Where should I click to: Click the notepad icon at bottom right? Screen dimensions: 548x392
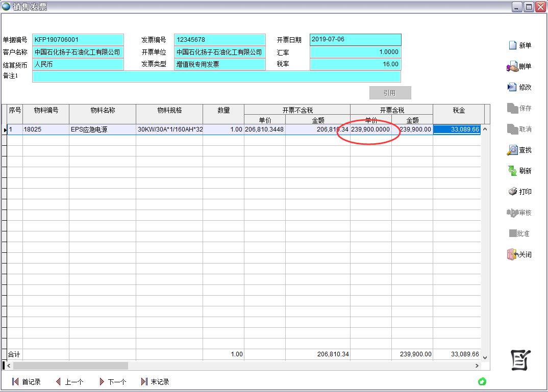point(520,360)
